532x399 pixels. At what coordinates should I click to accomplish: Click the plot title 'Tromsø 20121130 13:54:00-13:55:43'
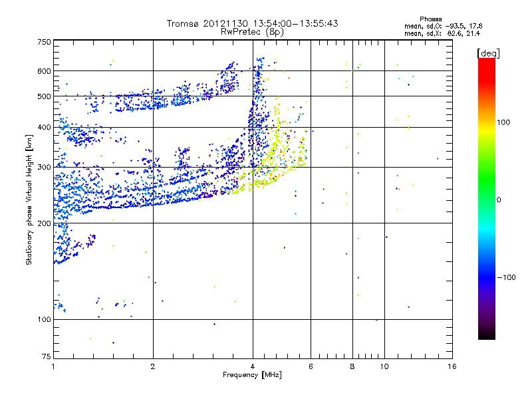coord(252,23)
